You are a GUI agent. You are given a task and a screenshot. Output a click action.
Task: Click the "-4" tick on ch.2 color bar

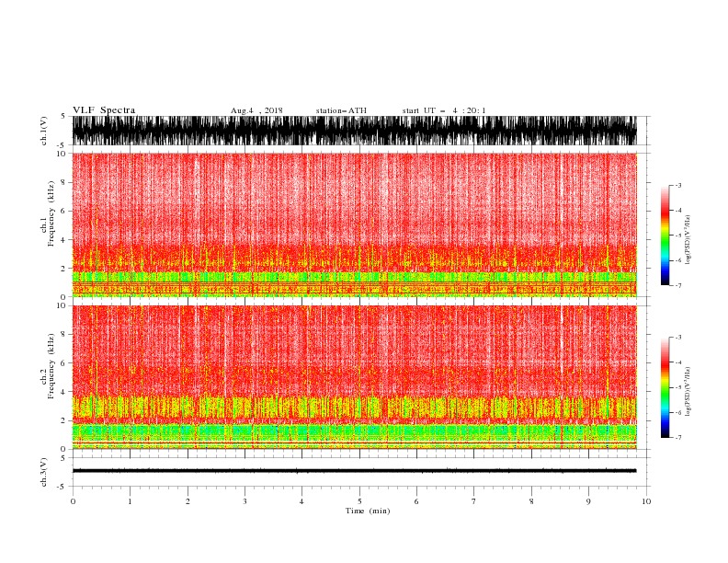coord(677,362)
